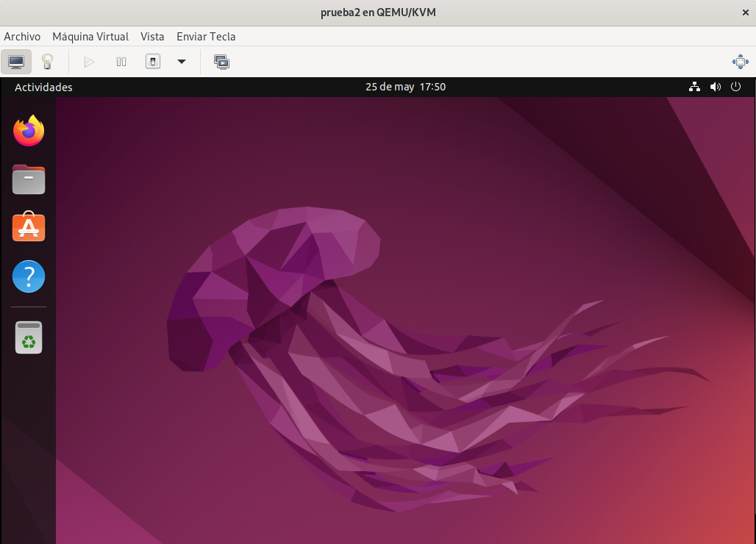Show virtual hardware details lightbulb
The image size is (756, 544).
(47, 62)
